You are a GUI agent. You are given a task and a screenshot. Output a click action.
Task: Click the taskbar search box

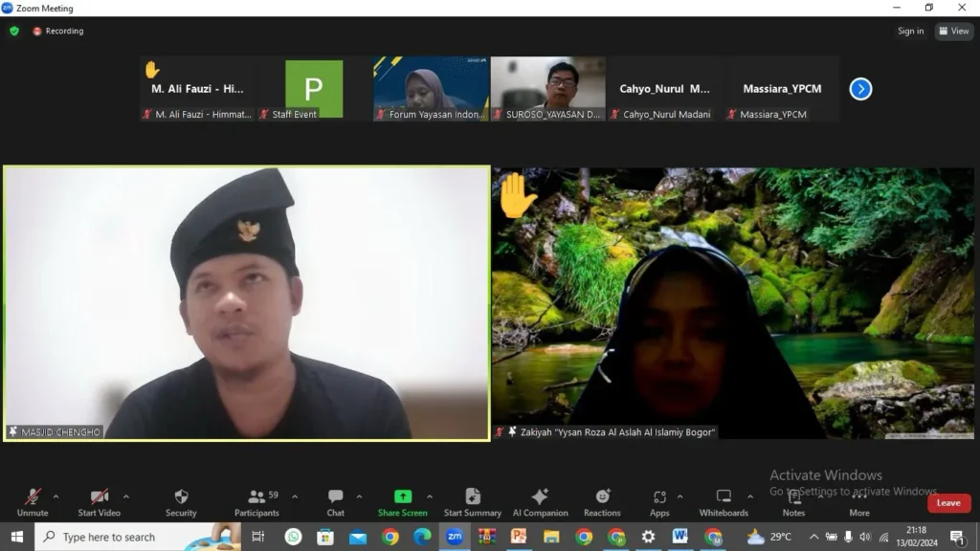pos(138,537)
